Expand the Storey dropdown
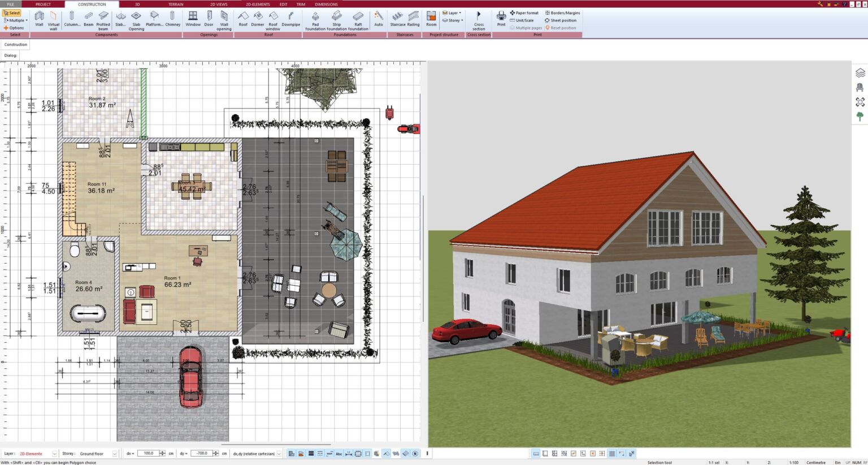 click(452, 20)
